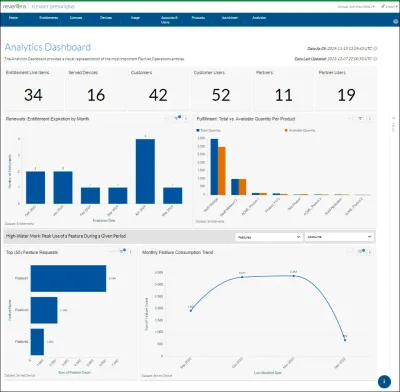Image resolution: width=400 pixels, height=392 pixels.
Task: Click the Revenera logo
Action: [x=14, y=6]
